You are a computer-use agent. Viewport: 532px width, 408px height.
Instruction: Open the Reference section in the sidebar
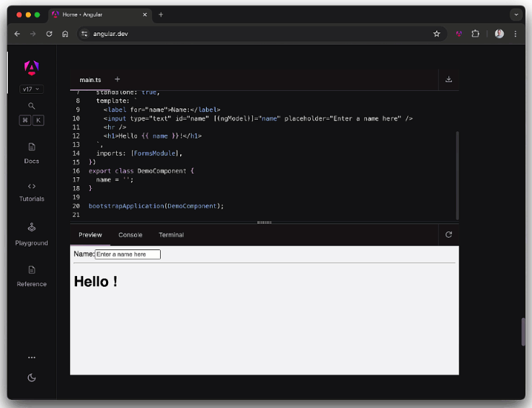32,276
